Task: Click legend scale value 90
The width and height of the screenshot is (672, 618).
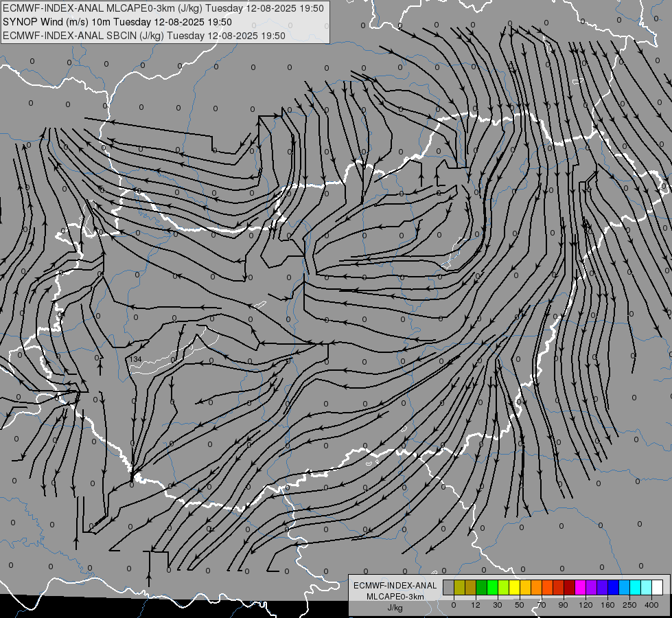Action: [563, 605]
